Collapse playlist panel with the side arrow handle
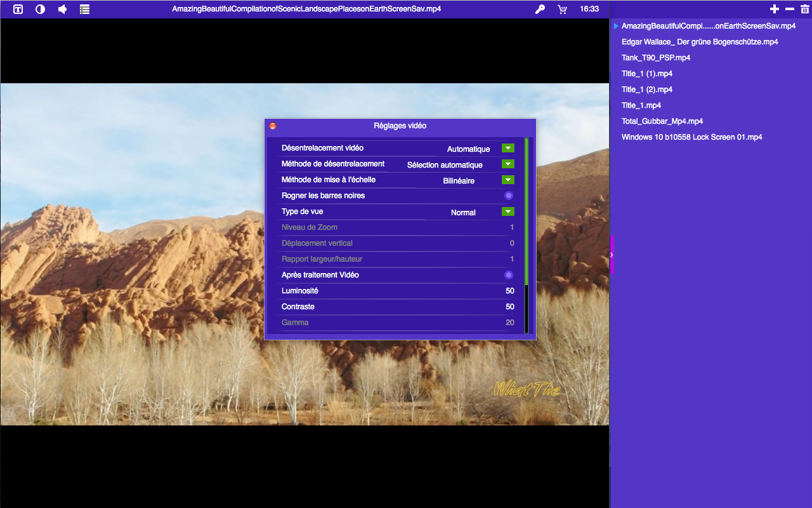Viewport: 812px width, 508px height. pos(612,255)
